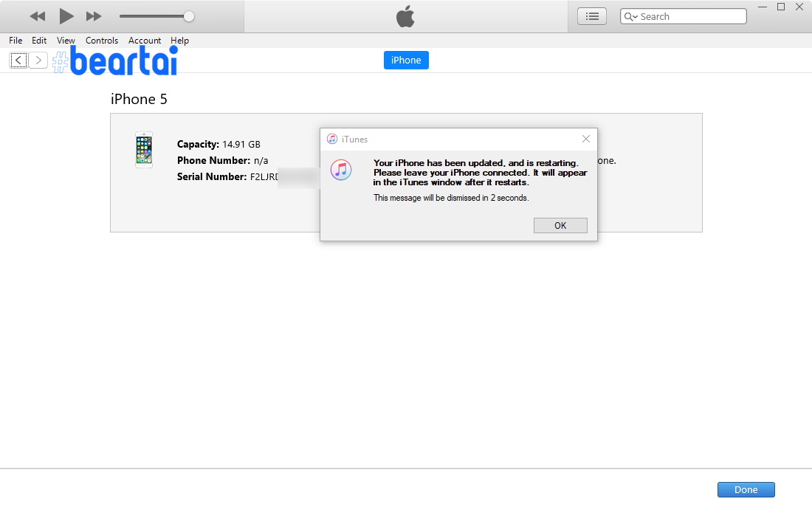Screen dimensions: 812x510
Task: Open the search magnifier dropdown
Action: [x=630, y=16]
